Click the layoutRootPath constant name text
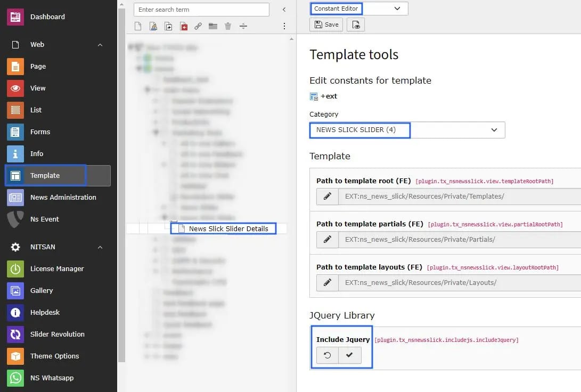The height and width of the screenshot is (392, 581). 493,268
